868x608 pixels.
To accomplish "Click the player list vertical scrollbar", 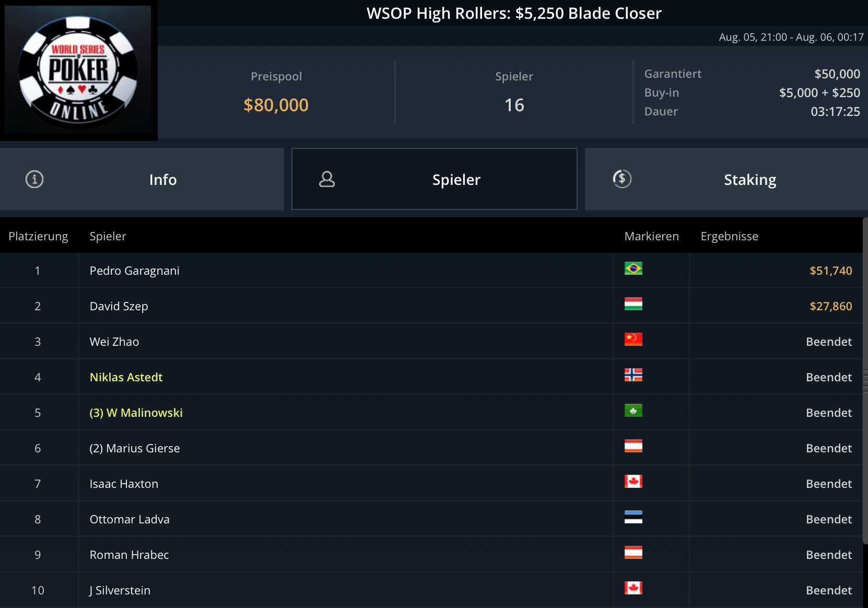I will click(x=865, y=380).
